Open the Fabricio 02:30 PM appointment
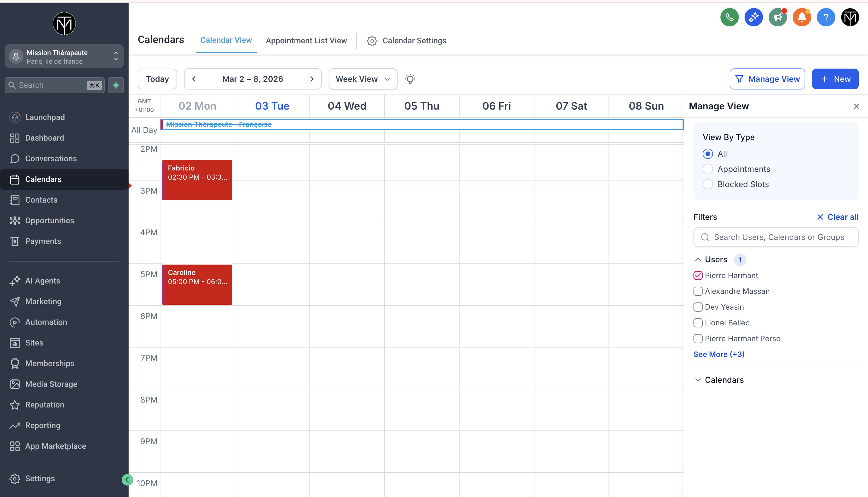The image size is (868, 497). 197,180
